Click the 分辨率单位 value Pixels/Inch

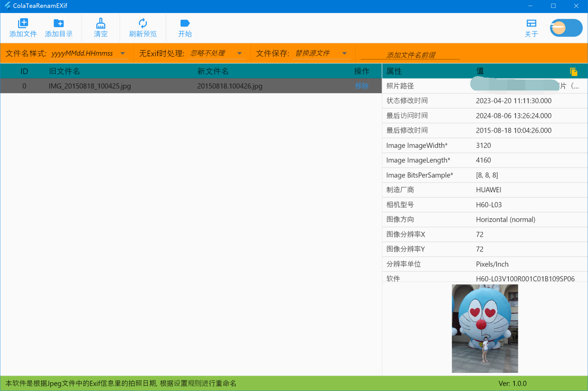(492, 264)
